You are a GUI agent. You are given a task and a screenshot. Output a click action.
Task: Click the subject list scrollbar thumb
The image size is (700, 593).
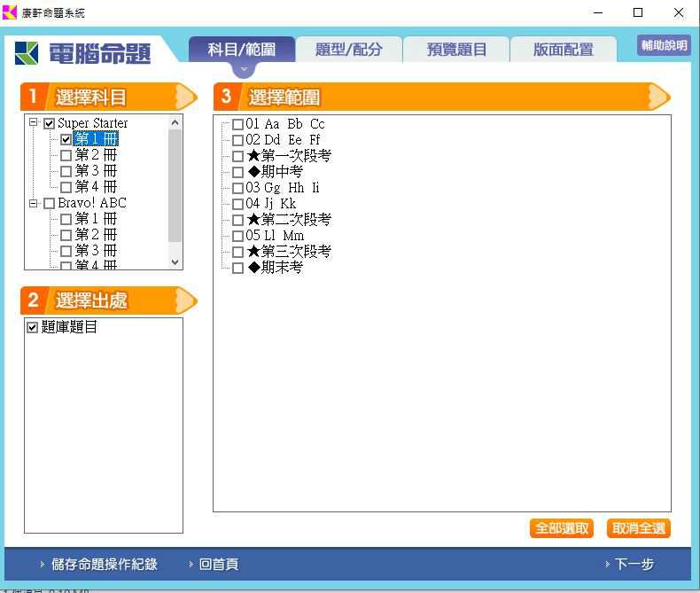pos(175,185)
